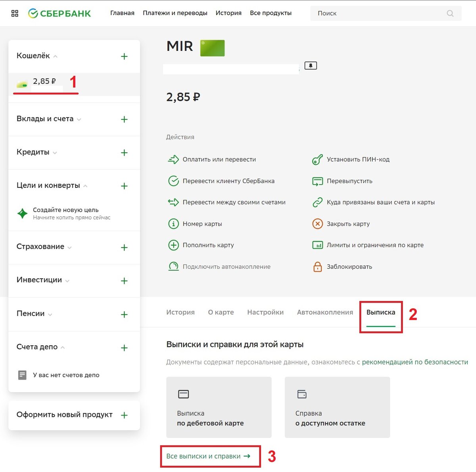Open История in top navigation
This screenshot has height=472, width=476.
click(228, 13)
